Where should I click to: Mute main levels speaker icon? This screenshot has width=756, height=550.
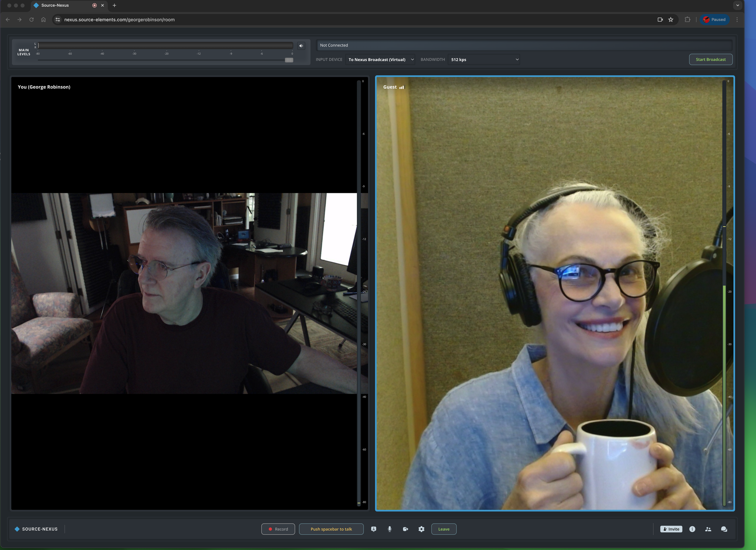pos(301,46)
